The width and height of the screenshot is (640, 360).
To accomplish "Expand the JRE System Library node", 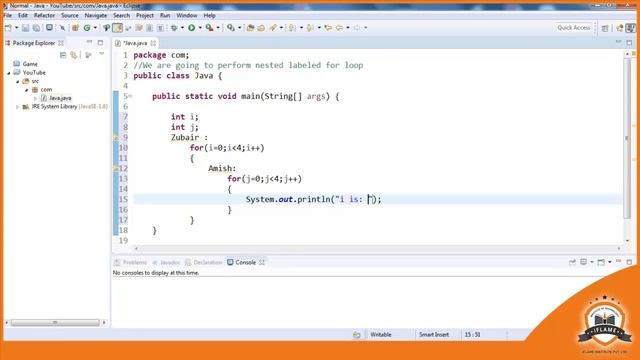I will point(18,107).
